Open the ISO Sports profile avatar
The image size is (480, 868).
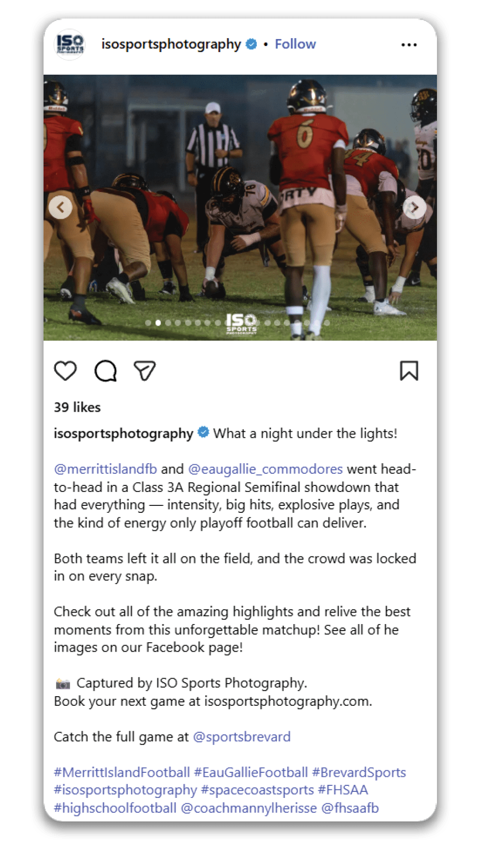coord(70,44)
